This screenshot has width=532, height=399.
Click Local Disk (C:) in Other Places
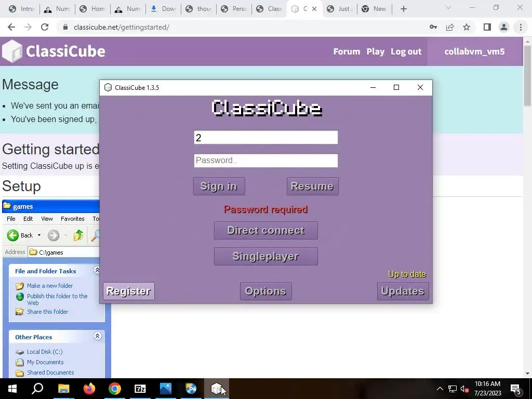pyautogui.click(x=45, y=352)
